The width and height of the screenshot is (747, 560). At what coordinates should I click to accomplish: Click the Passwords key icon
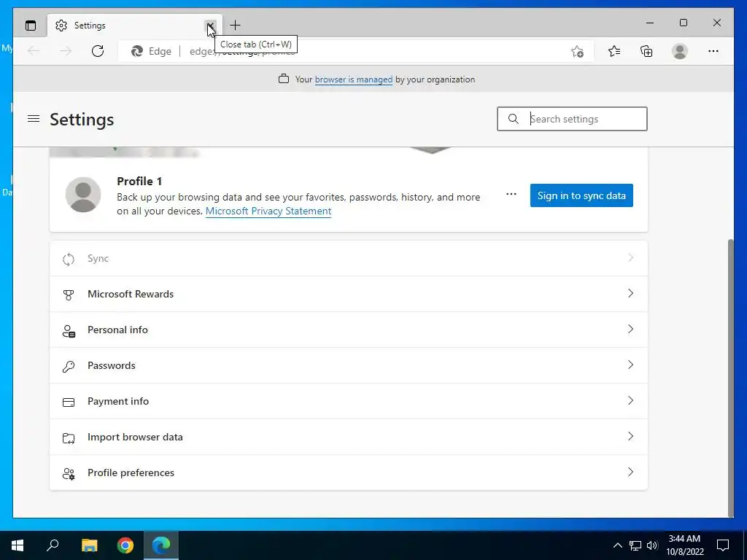pyautogui.click(x=69, y=367)
